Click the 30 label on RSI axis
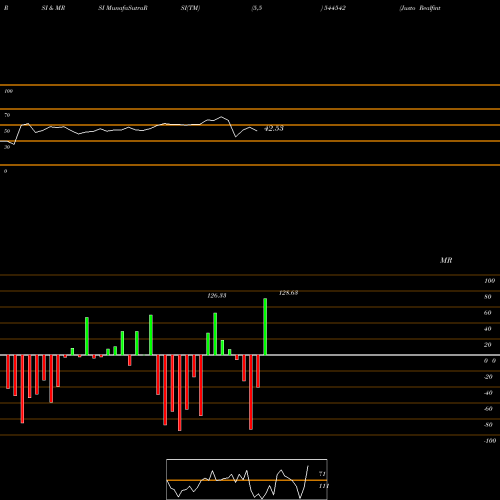Image resolution: width=500 pixels, height=500 pixels. (x=7, y=147)
